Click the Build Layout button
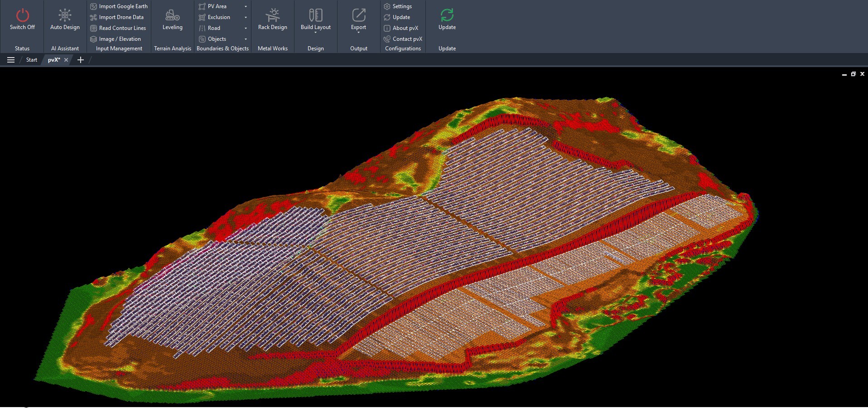Viewport: 868px width, 408px height. [315, 15]
